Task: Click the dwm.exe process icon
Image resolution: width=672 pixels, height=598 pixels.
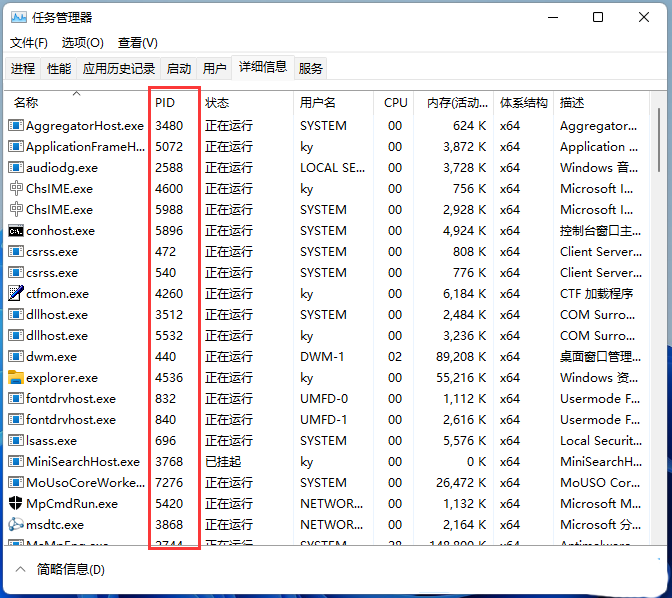Action: [16, 357]
